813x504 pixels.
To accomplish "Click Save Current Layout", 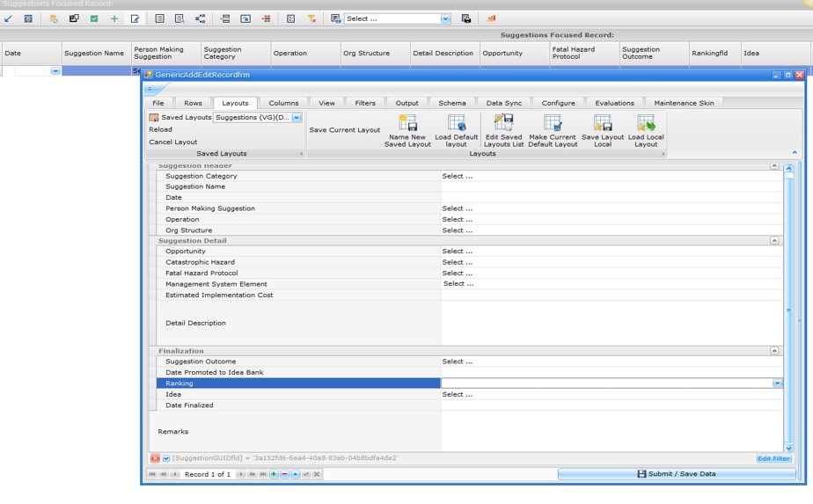I will click(345, 130).
